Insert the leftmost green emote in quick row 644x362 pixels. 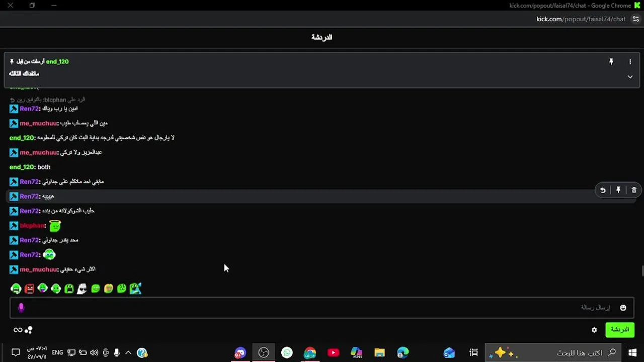pos(16,289)
